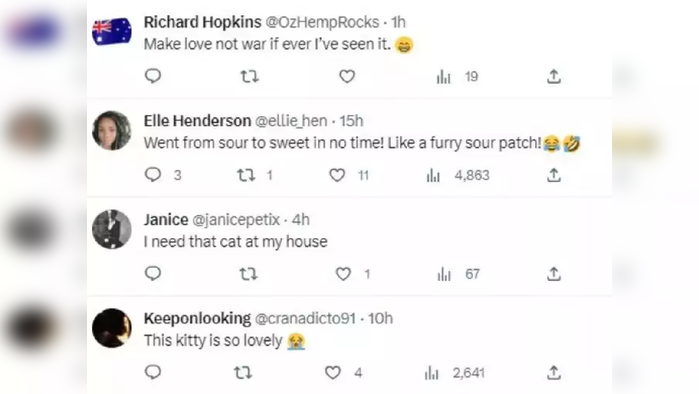The image size is (699, 394).
Task: Open view count on Keeponlooking's tweet
Action: pos(454,373)
